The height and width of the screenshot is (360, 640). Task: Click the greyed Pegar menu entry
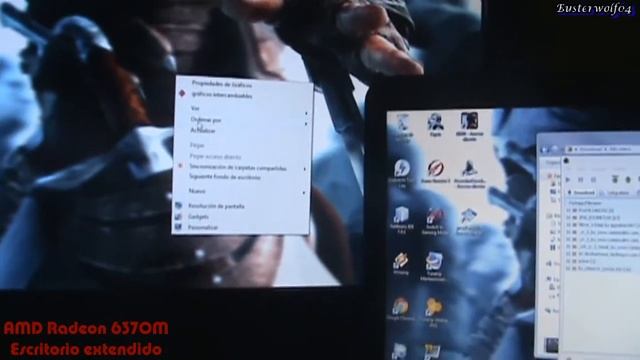coord(197,145)
